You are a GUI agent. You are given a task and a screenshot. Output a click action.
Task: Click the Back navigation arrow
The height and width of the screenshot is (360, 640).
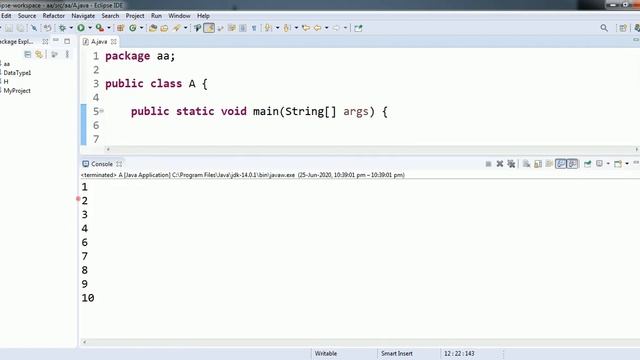317,28
